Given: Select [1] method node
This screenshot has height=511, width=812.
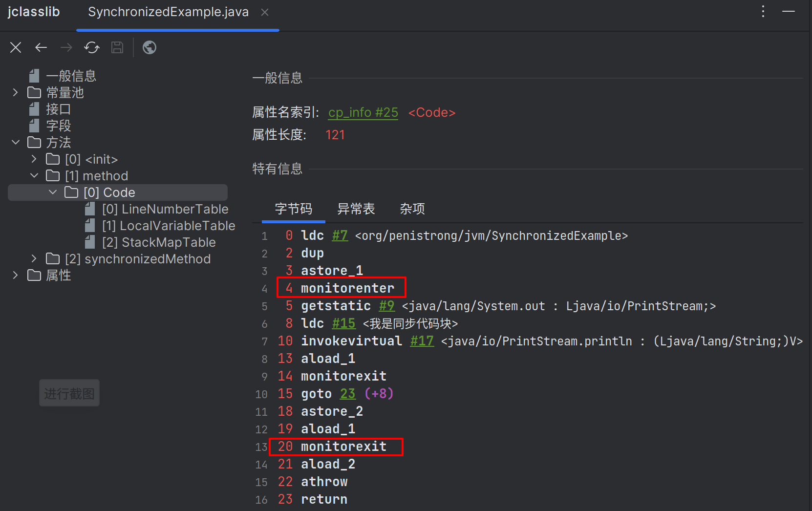Looking at the screenshot, I should (96, 176).
